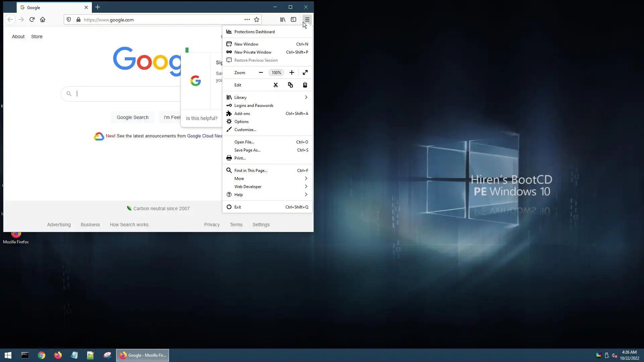This screenshot has height=362, width=644.
Task: Bookmark this page with the star icon
Action: pyautogui.click(x=257, y=20)
